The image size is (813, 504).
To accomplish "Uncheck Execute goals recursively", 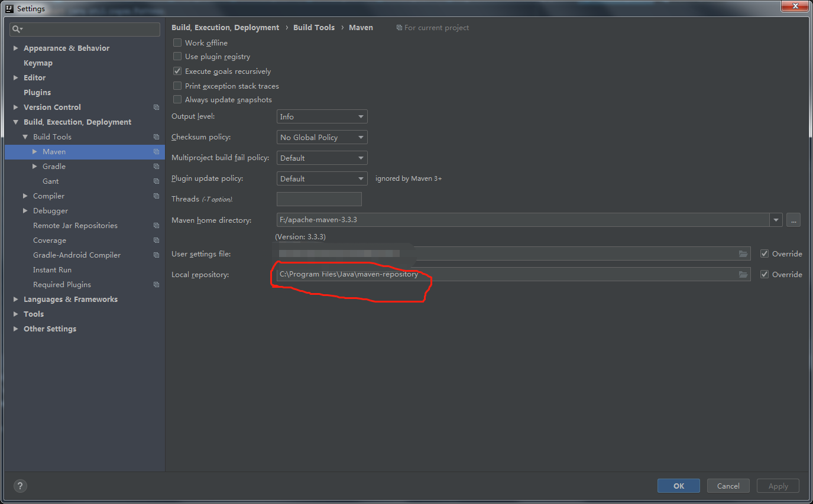I will coord(177,71).
